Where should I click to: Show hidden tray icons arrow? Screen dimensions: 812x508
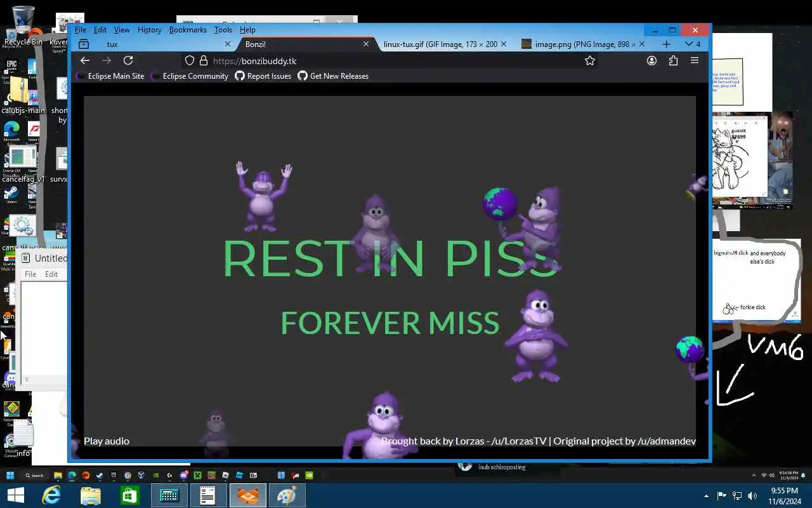[x=706, y=496]
